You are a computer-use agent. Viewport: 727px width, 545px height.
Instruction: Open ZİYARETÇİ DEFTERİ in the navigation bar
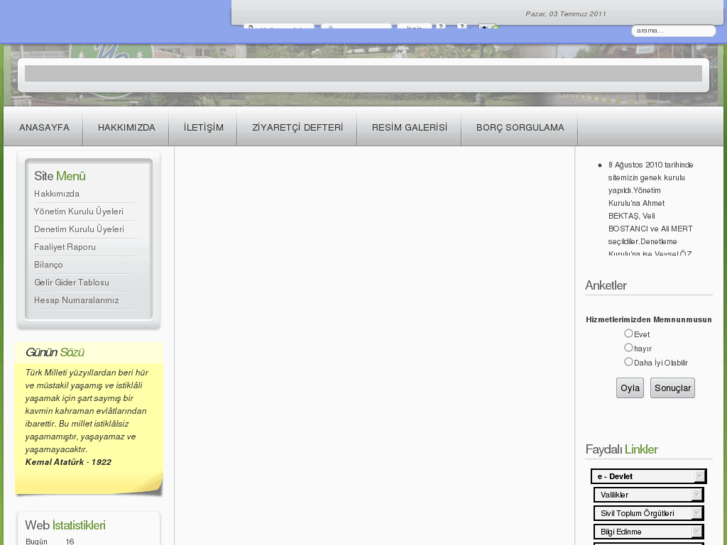297,128
